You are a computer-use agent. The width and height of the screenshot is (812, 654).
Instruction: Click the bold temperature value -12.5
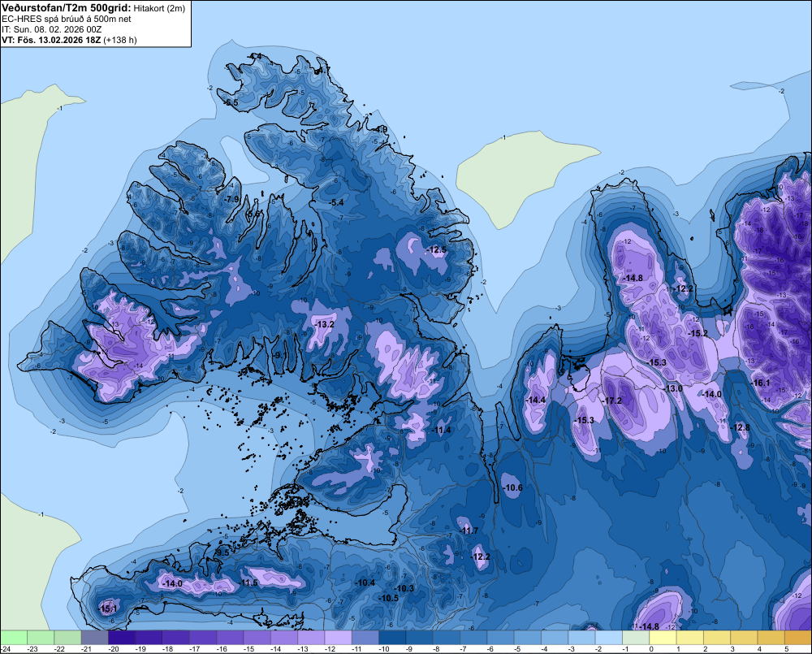(437, 249)
